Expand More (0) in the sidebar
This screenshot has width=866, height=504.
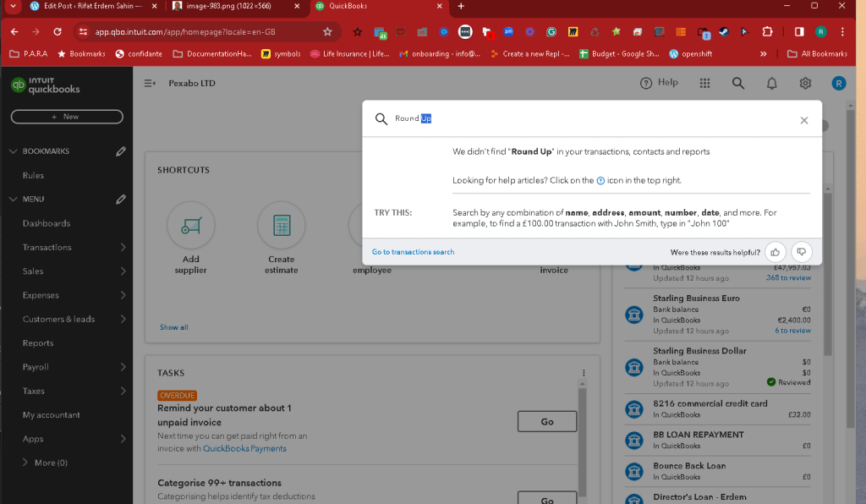(44, 463)
